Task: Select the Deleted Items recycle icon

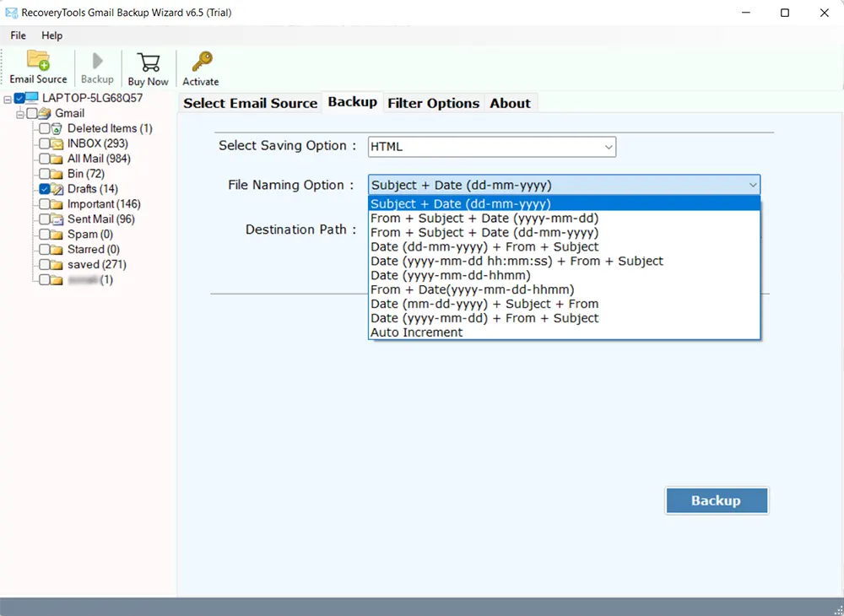Action: coord(57,128)
